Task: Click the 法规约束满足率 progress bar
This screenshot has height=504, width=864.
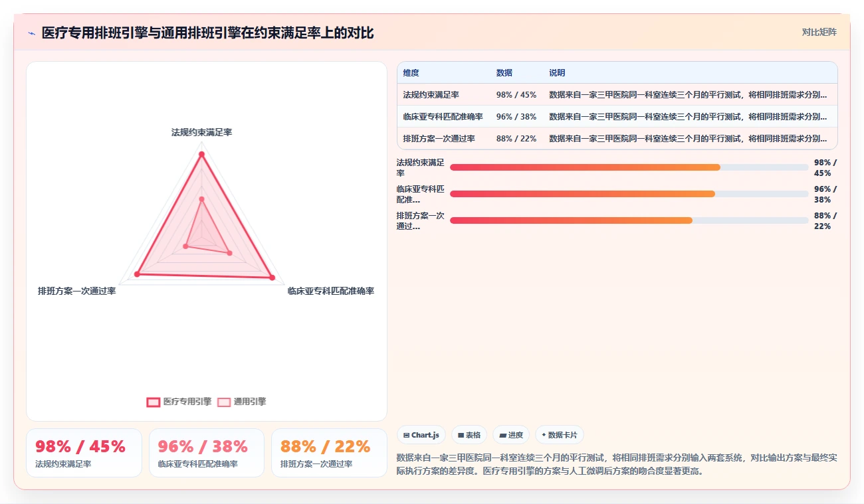Action: [x=629, y=167]
